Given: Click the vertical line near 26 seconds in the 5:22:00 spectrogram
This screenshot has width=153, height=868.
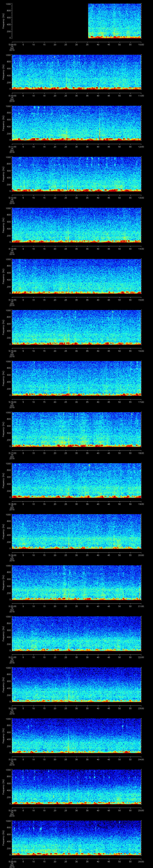Looking at the screenshot, I should pyautogui.click(x=69, y=684).
